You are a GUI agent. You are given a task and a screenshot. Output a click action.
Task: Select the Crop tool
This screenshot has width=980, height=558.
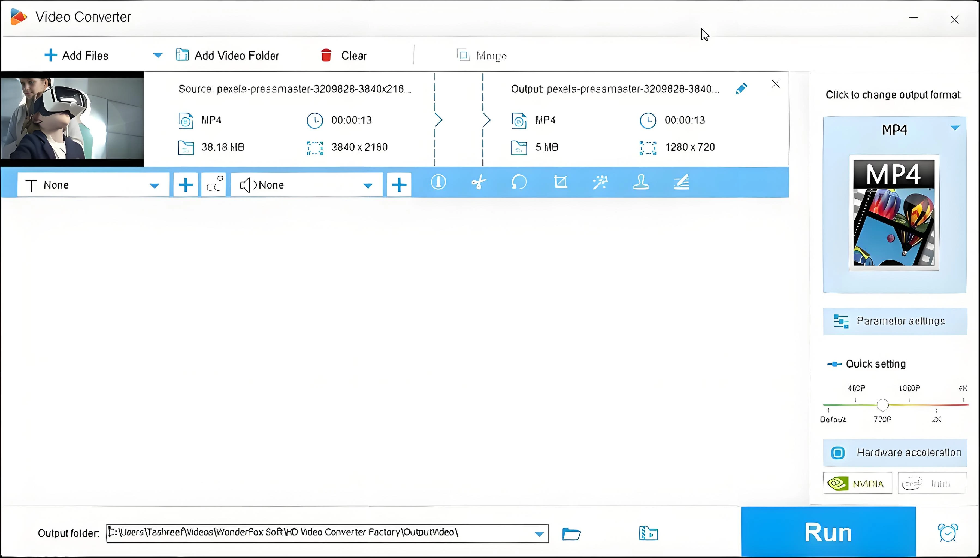click(560, 182)
